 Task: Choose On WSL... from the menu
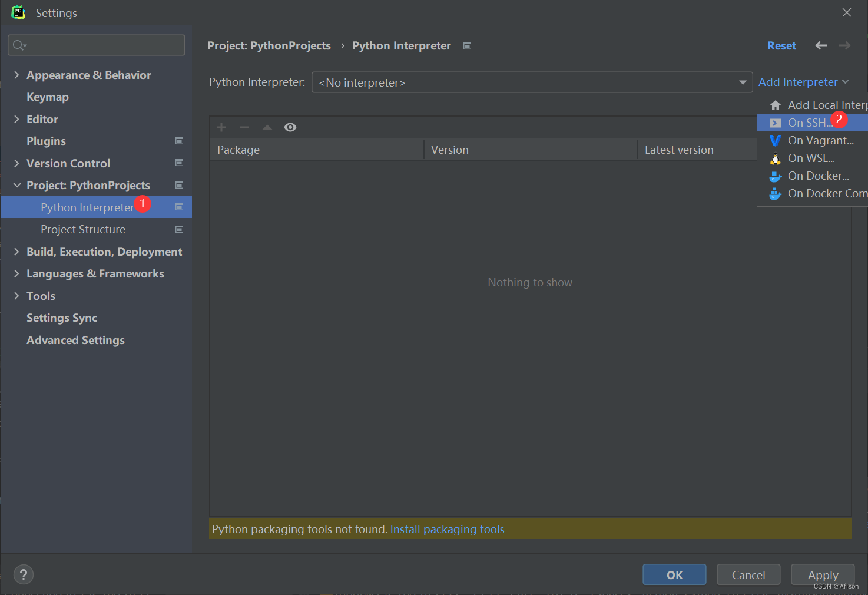[812, 158]
